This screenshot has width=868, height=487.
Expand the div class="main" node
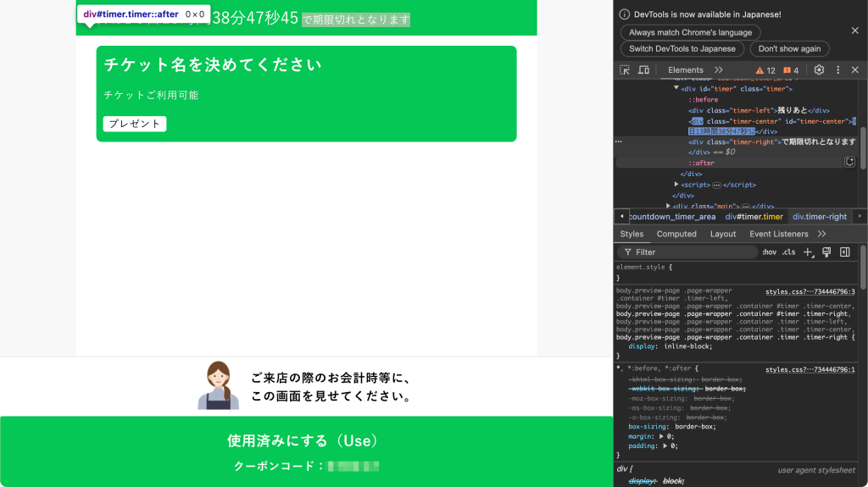coord(668,206)
